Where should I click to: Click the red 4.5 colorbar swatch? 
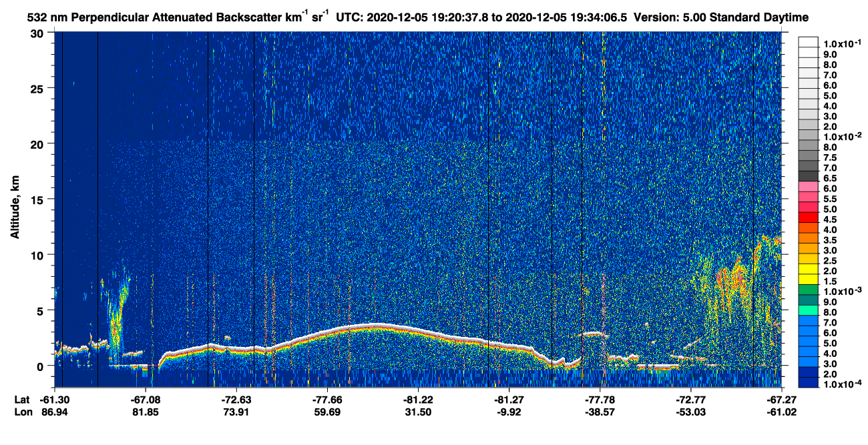pos(808,218)
